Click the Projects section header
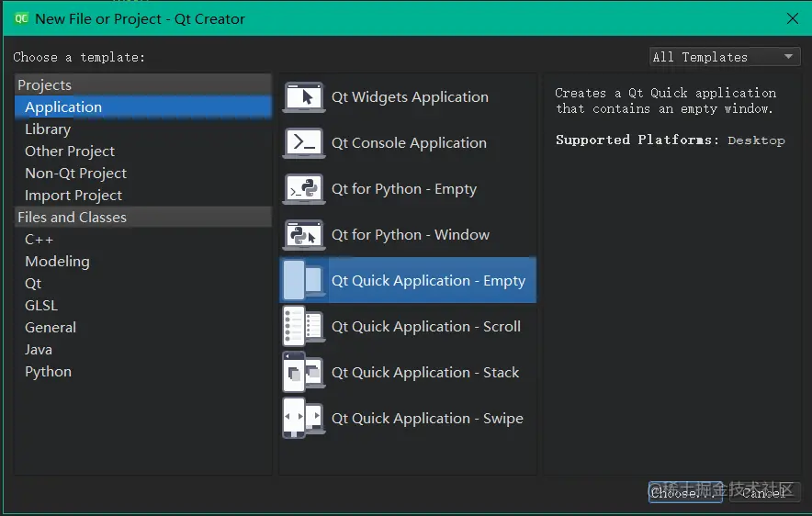Viewport: 812px width, 516px height. point(143,84)
